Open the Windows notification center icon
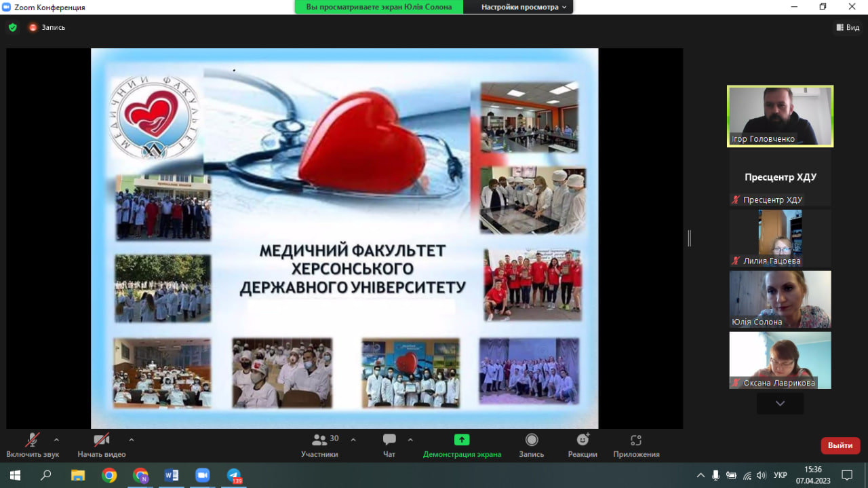Image resolution: width=868 pixels, height=488 pixels. [847, 475]
